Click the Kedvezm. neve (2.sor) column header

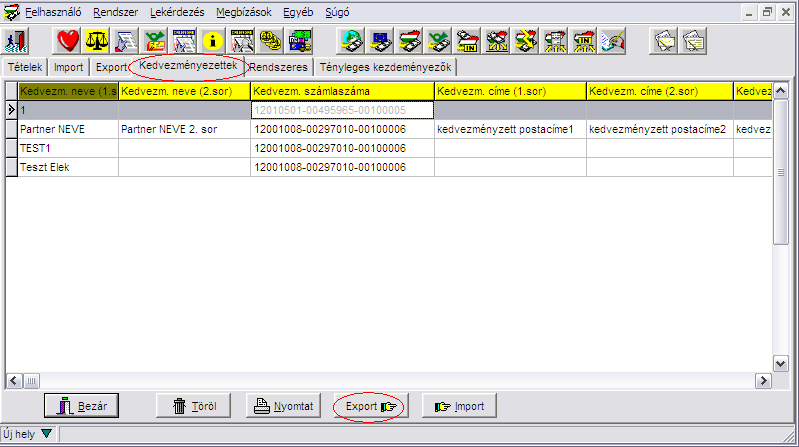184,91
